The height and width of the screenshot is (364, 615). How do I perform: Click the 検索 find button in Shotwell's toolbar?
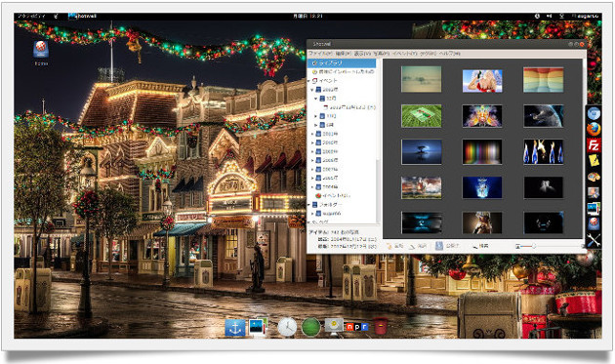click(x=480, y=246)
